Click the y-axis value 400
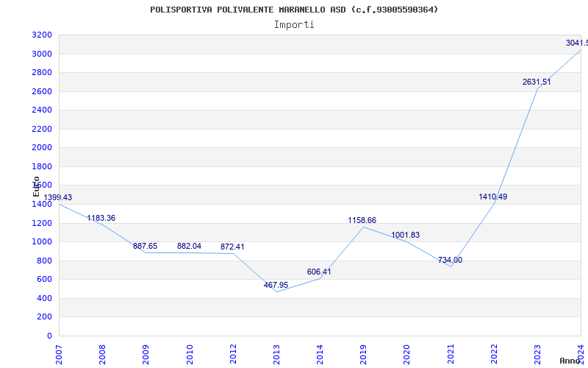 45,298
